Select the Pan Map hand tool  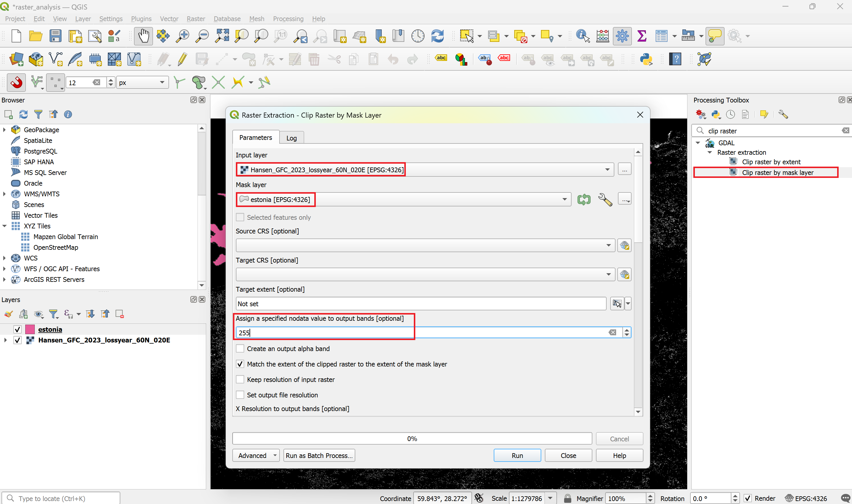(143, 36)
